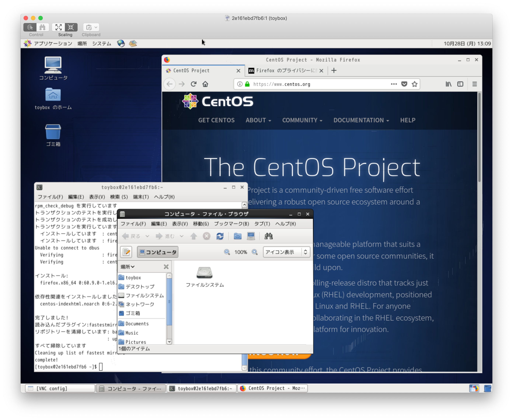The width and height of the screenshot is (513, 420).
Task: Click the home folder icon in file browser toolbar
Action: point(237,236)
